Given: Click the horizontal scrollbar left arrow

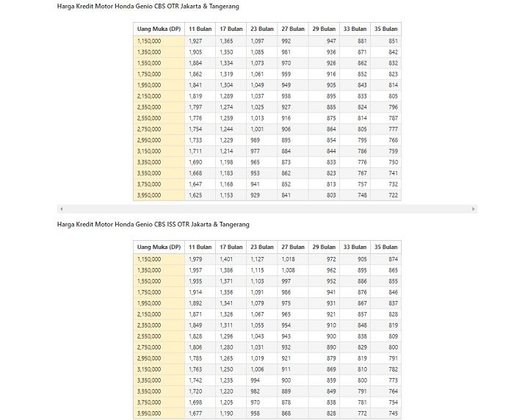Looking at the screenshot, I should click(62, 209).
